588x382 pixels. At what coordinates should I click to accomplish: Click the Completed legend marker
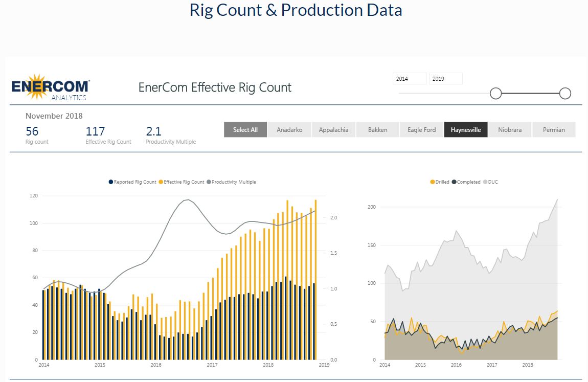454,182
